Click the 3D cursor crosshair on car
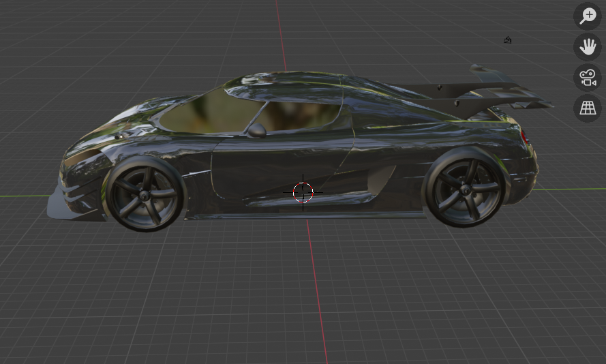The width and height of the screenshot is (606, 364). [303, 192]
